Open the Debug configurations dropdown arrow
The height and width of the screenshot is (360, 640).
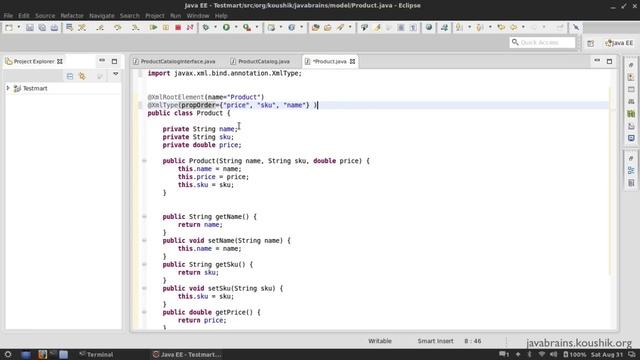click(215, 27)
